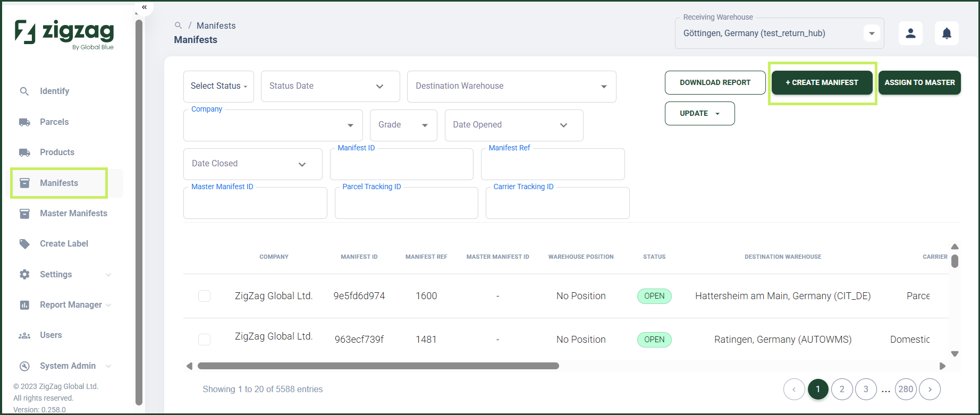This screenshot has height=415, width=980.
Task: Expand the Settings submenu chevron
Action: coord(108,275)
